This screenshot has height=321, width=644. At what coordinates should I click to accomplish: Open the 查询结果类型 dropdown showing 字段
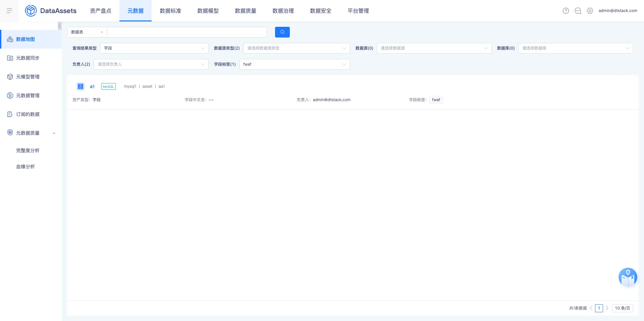point(154,48)
